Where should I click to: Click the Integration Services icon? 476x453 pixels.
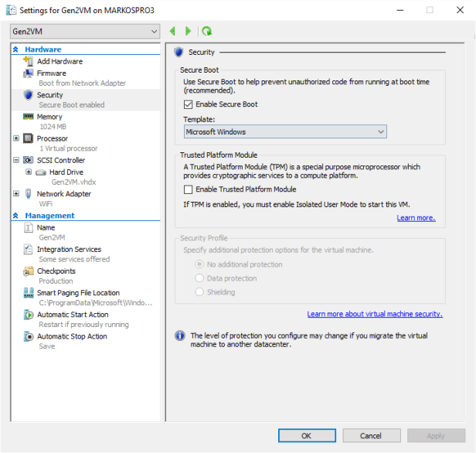pyautogui.click(x=29, y=250)
